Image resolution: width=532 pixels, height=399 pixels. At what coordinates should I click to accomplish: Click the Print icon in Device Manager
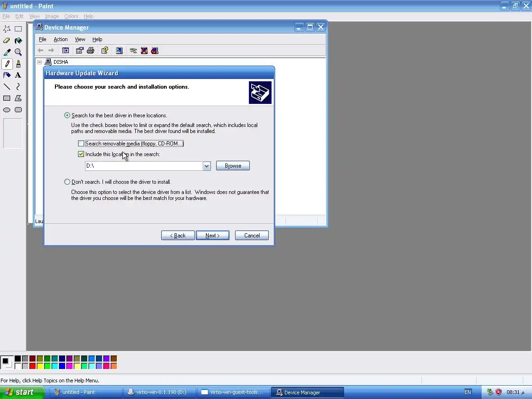click(x=91, y=50)
